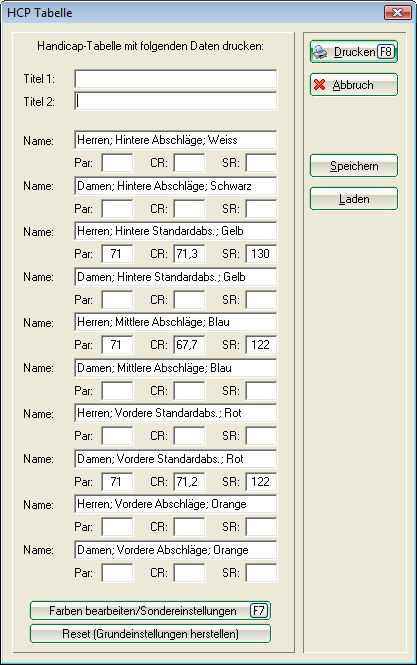Open Farben bearbeiten/Sondereinstellungen
The height and width of the screenshot is (665, 417).
point(150,611)
